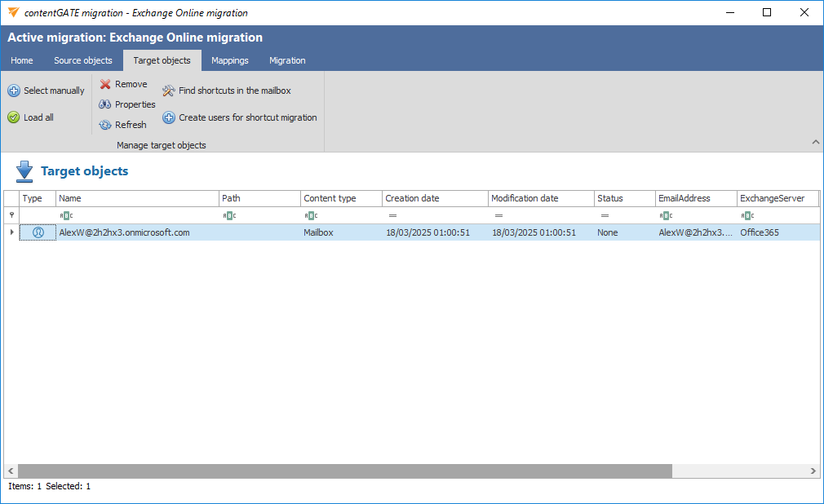
Task: Click the Refresh arrows icon
Action: [x=105, y=125]
